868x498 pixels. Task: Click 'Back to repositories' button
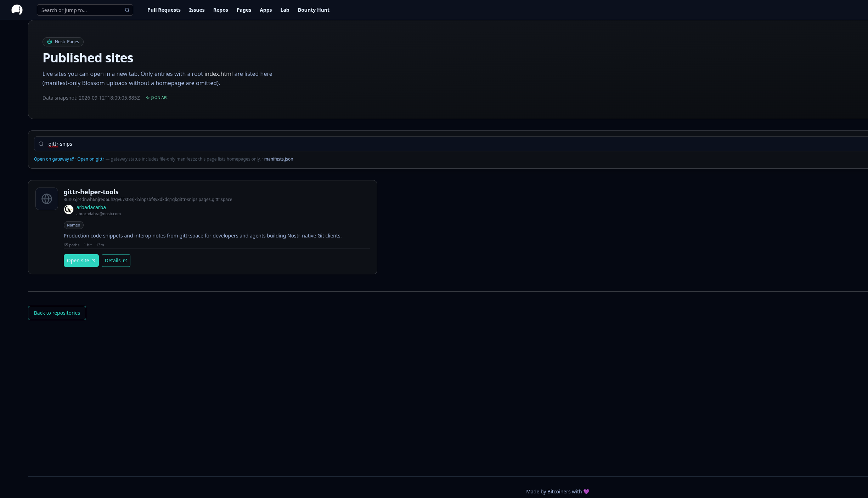57,313
